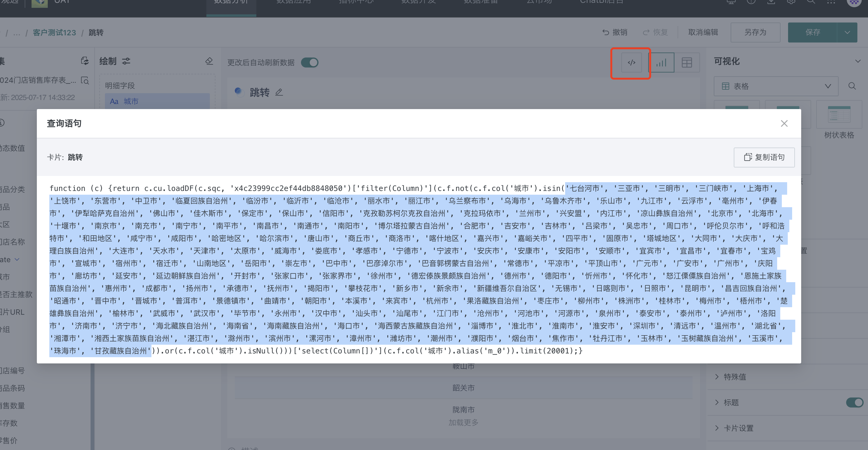
Task: Preview dataset with magnifier icon
Action: tap(85, 80)
